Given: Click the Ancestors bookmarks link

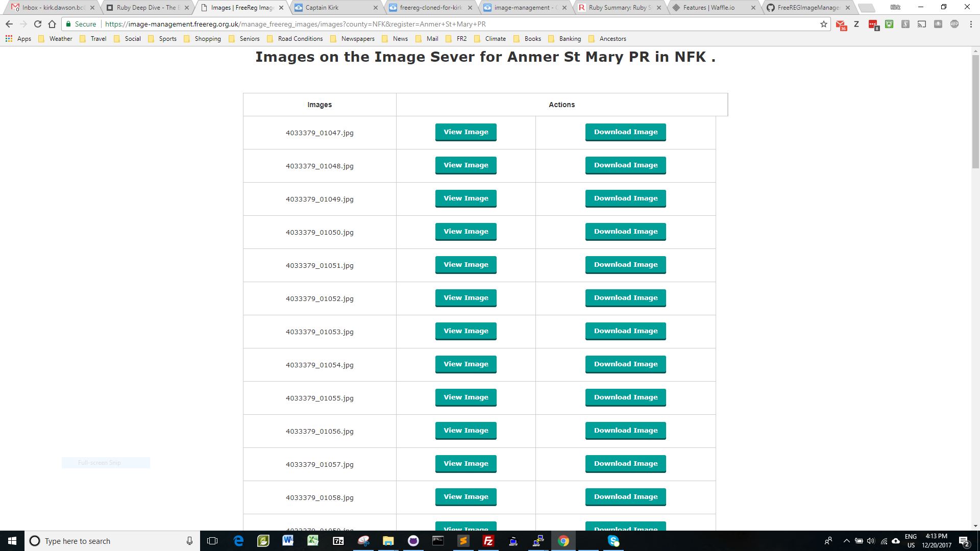Looking at the screenshot, I should click(612, 38).
